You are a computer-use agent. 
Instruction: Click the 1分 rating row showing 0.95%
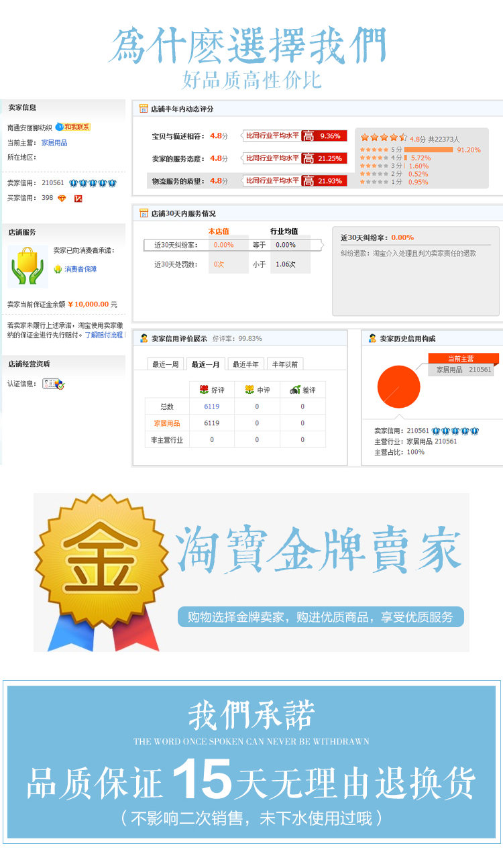[x=394, y=182]
